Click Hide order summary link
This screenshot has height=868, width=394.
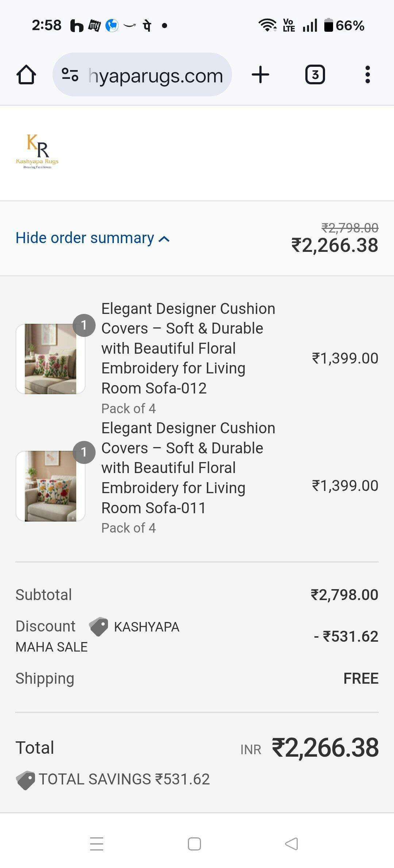coord(85,238)
